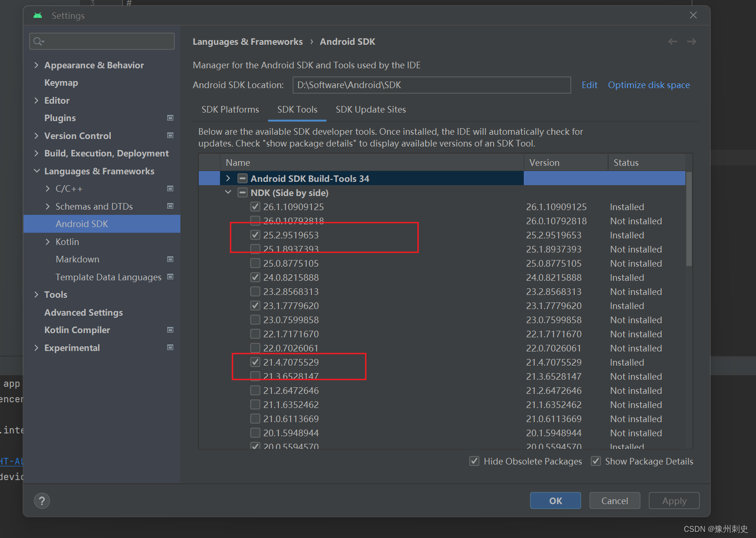Expand Build, Execution, Deployment section
Screen dimensions: 756x538
click(36, 153)
